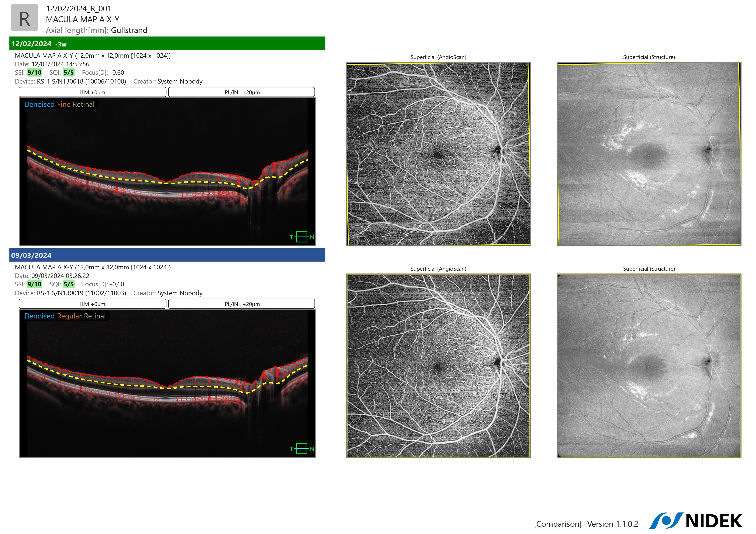
Task: Click the 'Denoised Fine Retinal' label
Action: 59,104
